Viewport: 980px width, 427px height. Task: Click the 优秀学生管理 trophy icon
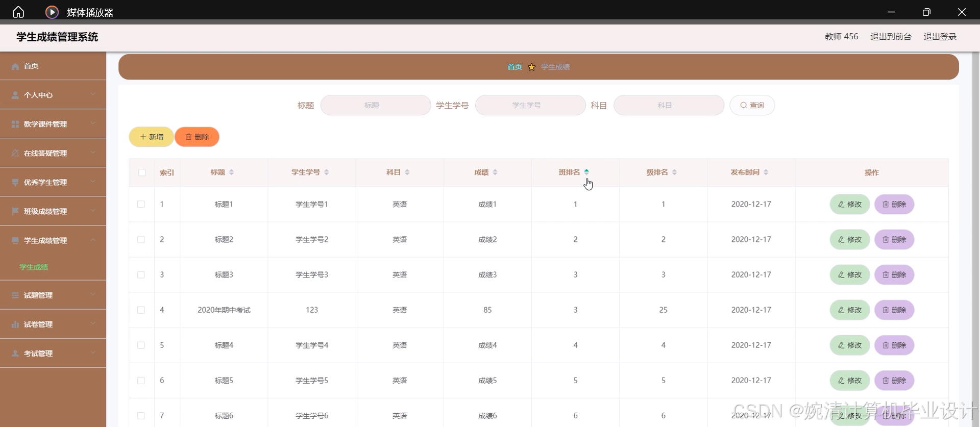coord(15,183)
